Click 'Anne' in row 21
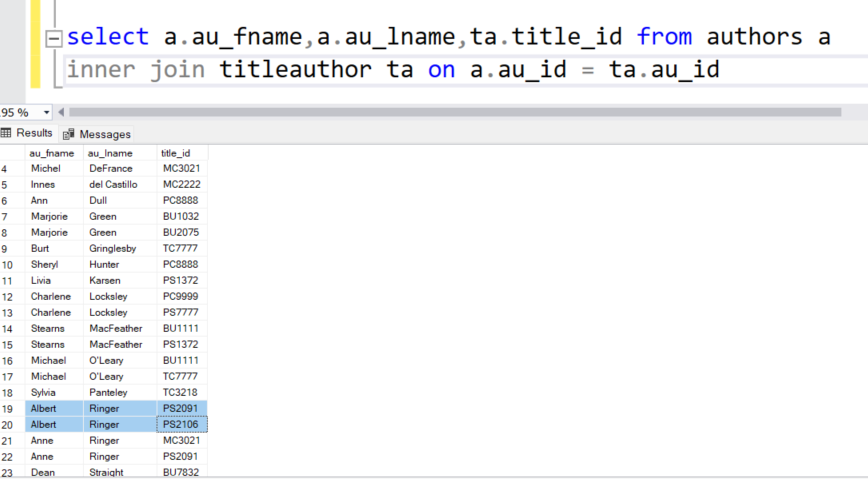 click(x=54, y=441)
